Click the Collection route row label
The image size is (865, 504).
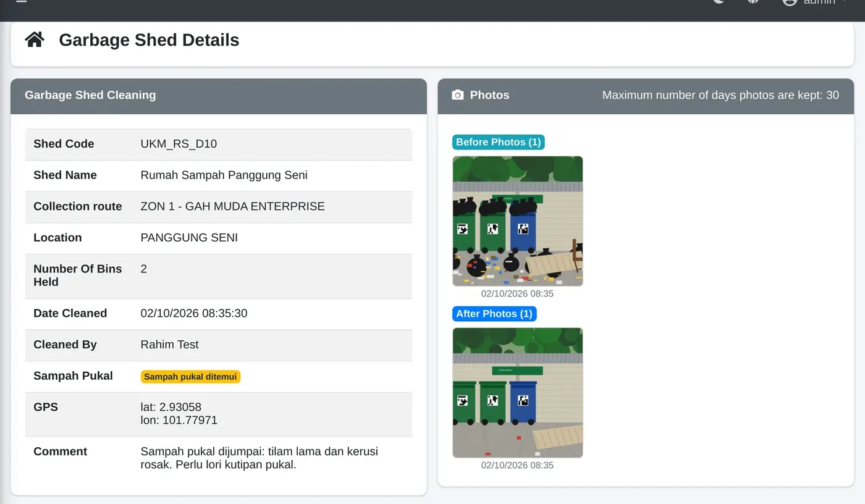point(78,207)
